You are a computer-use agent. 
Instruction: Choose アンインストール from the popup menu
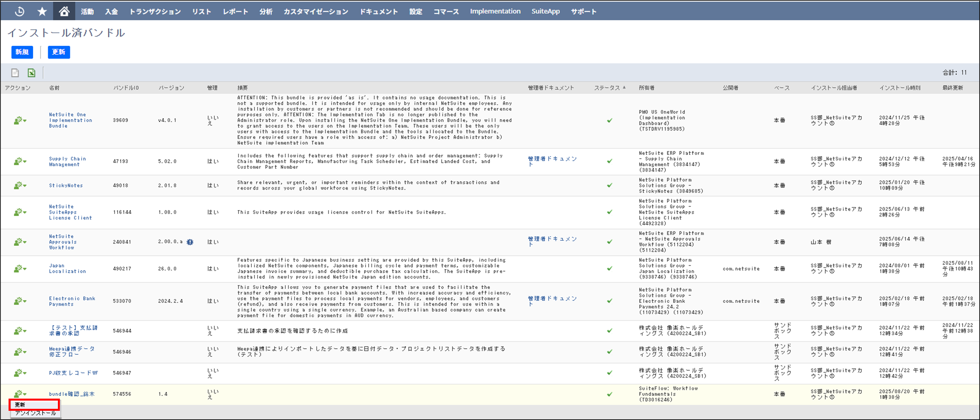click(x=35, y=413)
